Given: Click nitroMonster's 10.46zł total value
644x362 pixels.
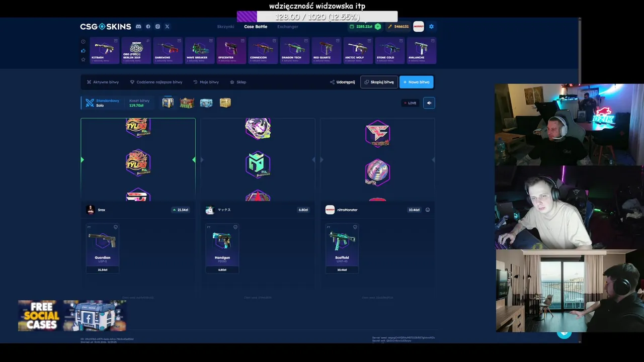Looking at the screenshot, I should pyautogui.click(x=414, y=210).
